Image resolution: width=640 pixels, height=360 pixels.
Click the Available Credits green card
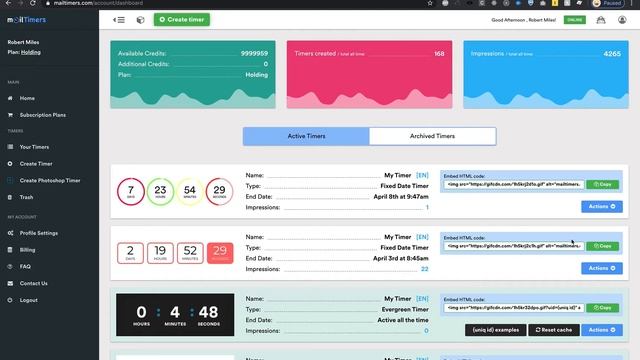coord(193,74)
